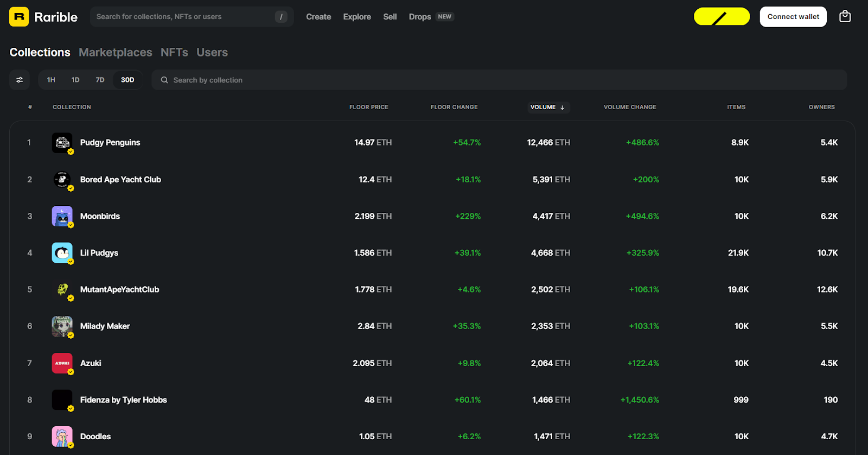Screen dimensions: 868x455
Task: Sort by the Floor Price column header
Action: click(369, 107)
